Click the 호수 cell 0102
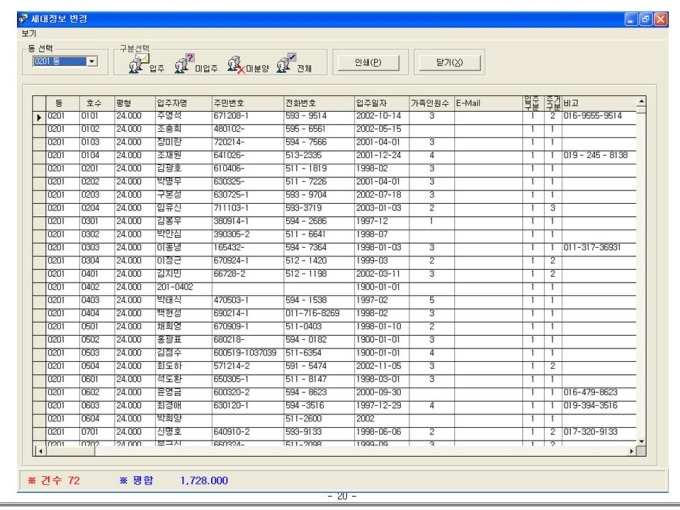 click(x=97, y=129)
